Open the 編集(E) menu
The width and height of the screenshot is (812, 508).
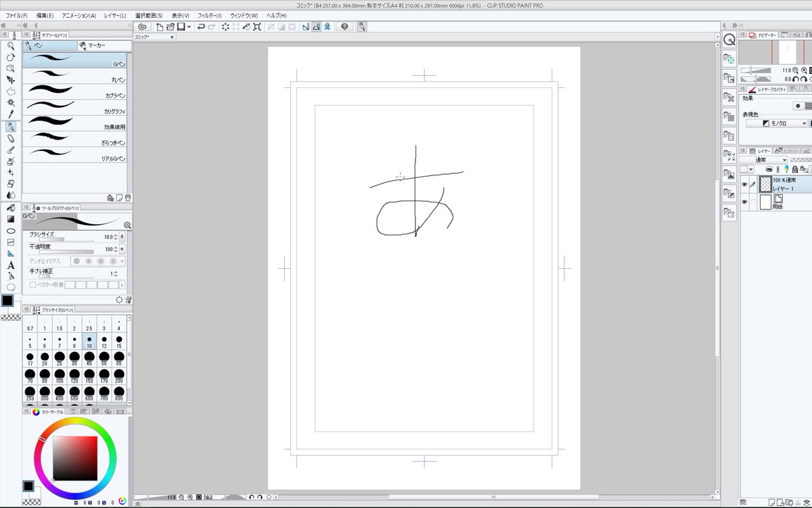point(46,15)
